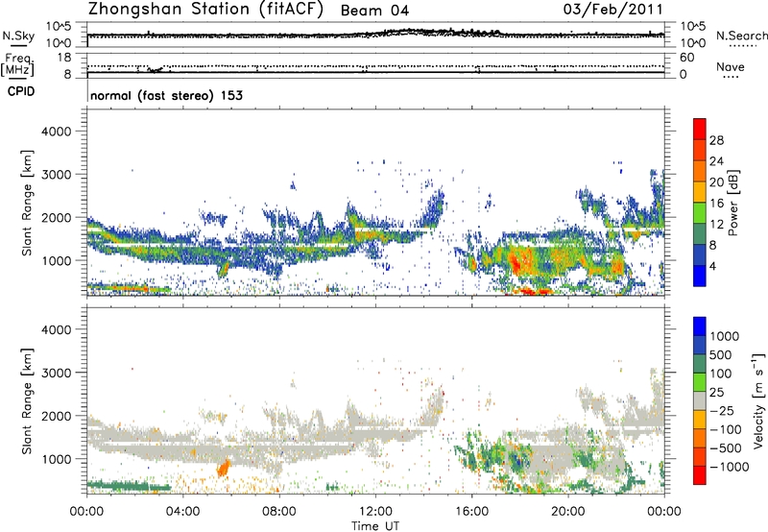Click the "25" tick on Velocity colorbar
Image resolution: width=768 pixels, height=532 pixels.
tap(716, 392)
